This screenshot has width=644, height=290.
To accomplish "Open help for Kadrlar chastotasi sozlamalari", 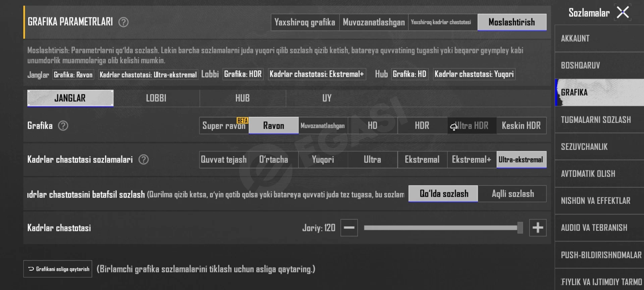I will click(x=144, y=159).
